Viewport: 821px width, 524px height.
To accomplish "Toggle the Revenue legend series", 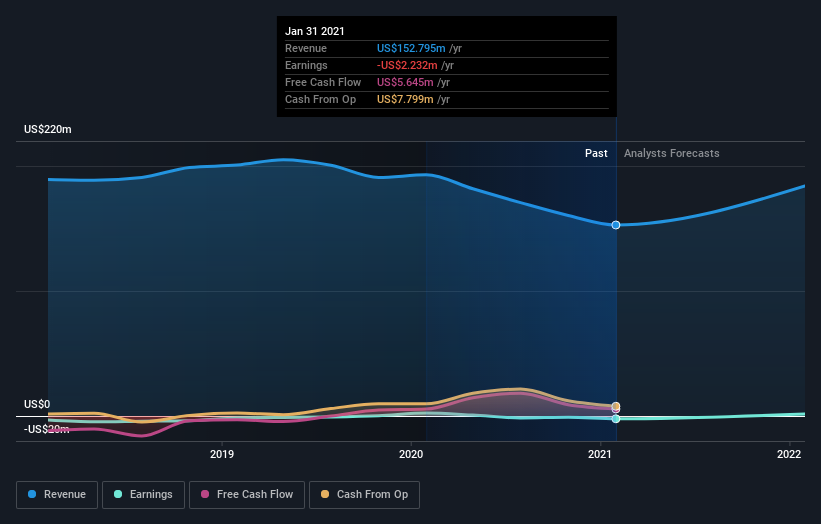I will (x=57, y=495).
